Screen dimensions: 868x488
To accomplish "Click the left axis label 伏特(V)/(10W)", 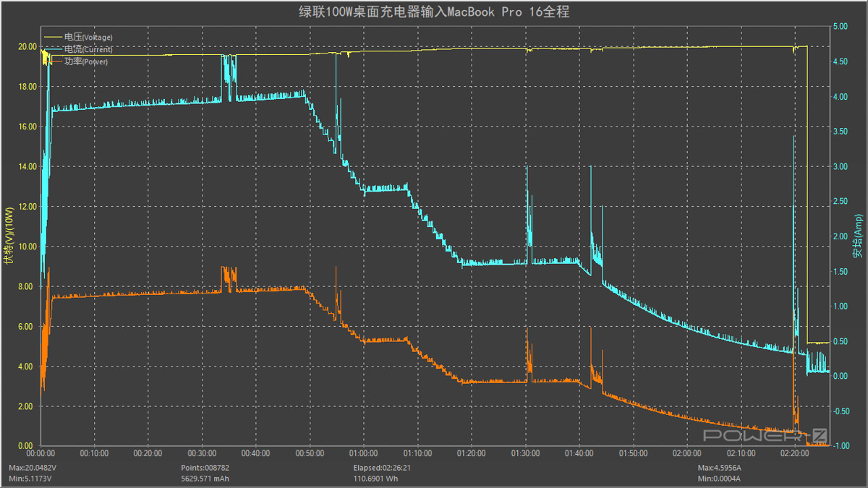I will [x=9, y=235].
